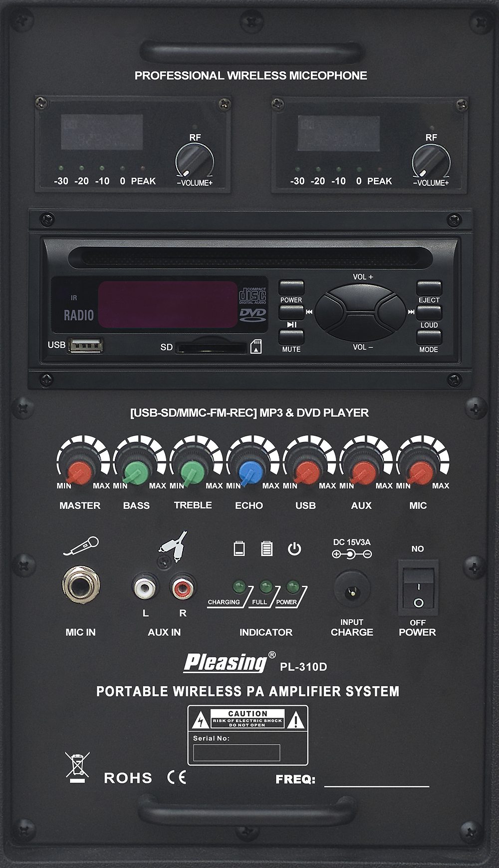Push the EJECT button on the DVD player

[x=429, y=288]
